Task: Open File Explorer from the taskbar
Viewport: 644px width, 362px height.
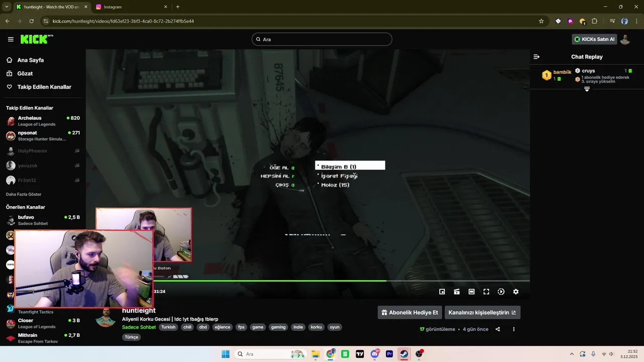Action: [315, 354]
